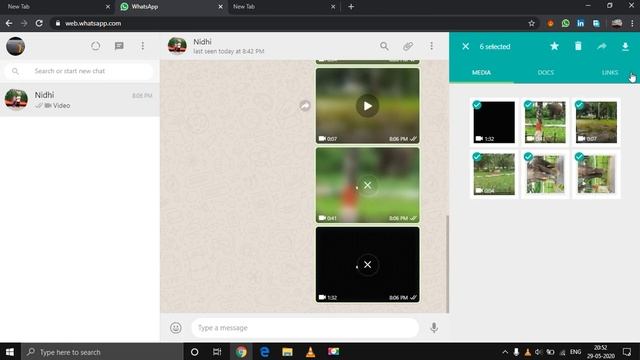Search within Nidhi conversation via magnifier icon
The height and width of the screenshot is (360, 640).
point(384,46)
